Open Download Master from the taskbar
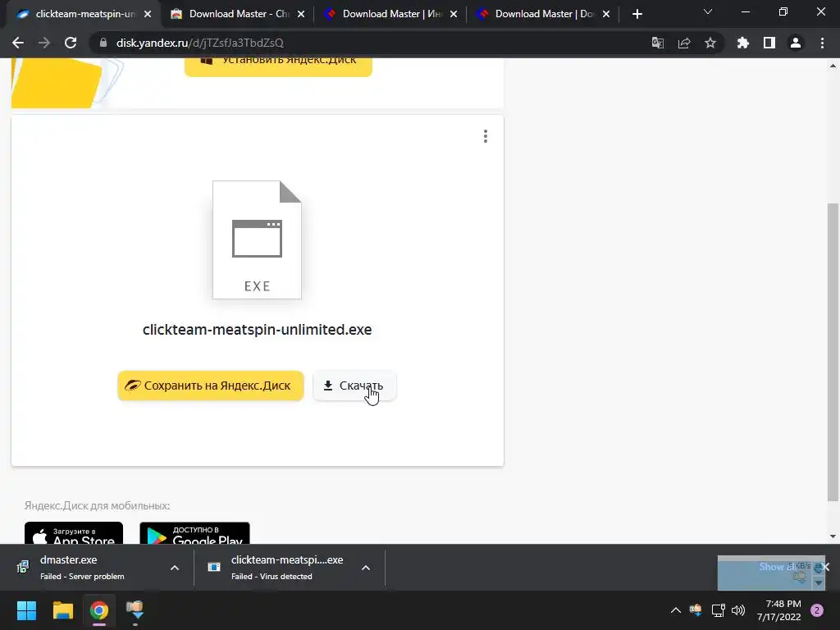Viewport: 840px width, 630px height. [x=135, y=610]
